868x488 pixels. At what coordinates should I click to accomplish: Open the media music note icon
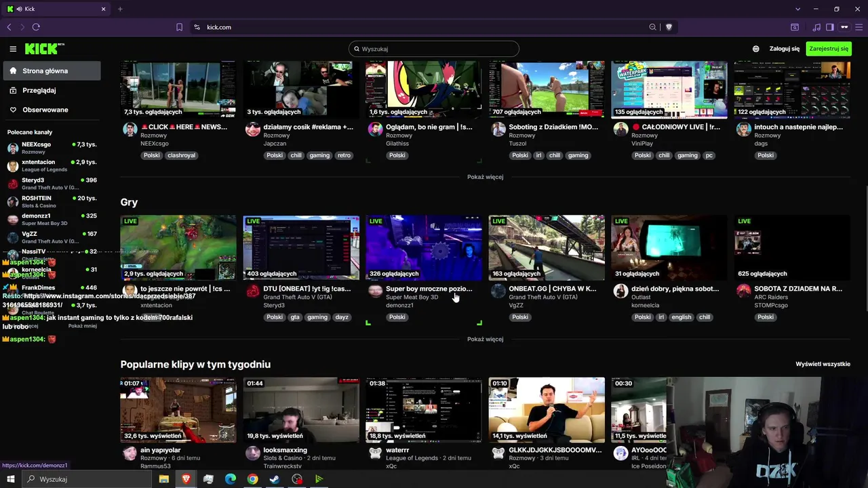(x=816, y=27)
